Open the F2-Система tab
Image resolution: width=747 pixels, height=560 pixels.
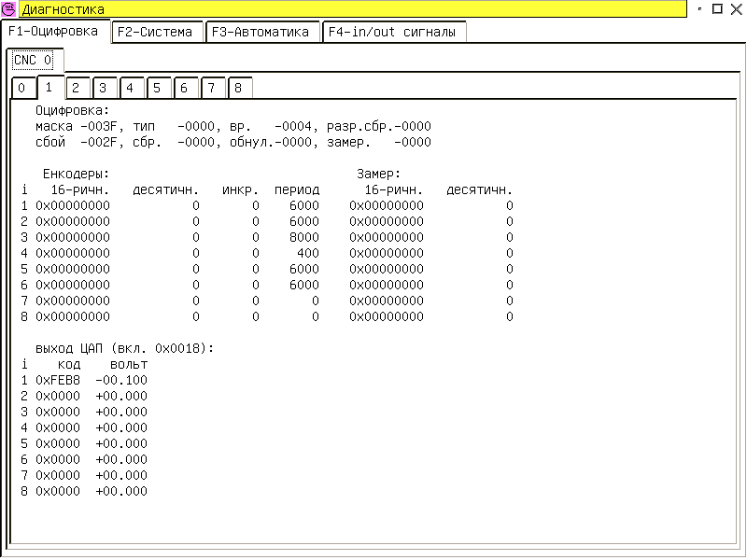click(157, 32)
